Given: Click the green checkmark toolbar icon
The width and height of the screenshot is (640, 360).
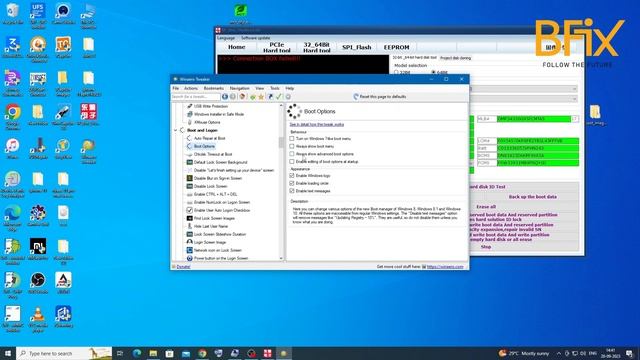Looking at the screenshot, I should 278,97.
